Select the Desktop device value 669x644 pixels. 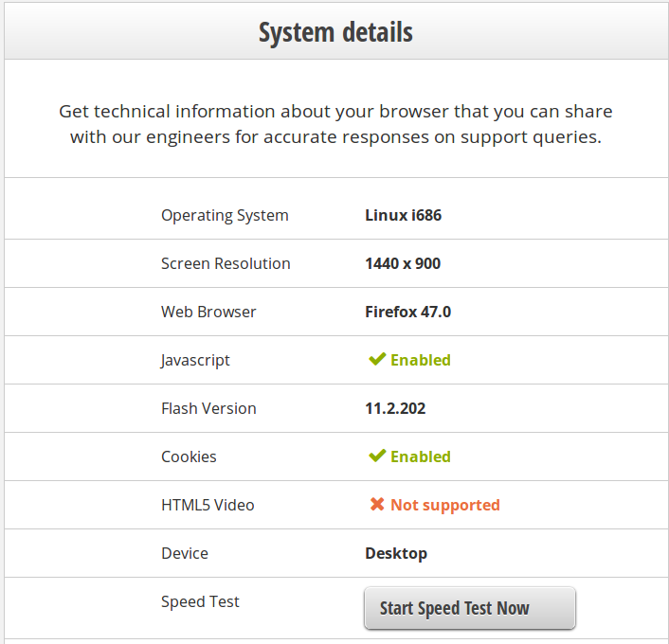(x=396, y=554)
